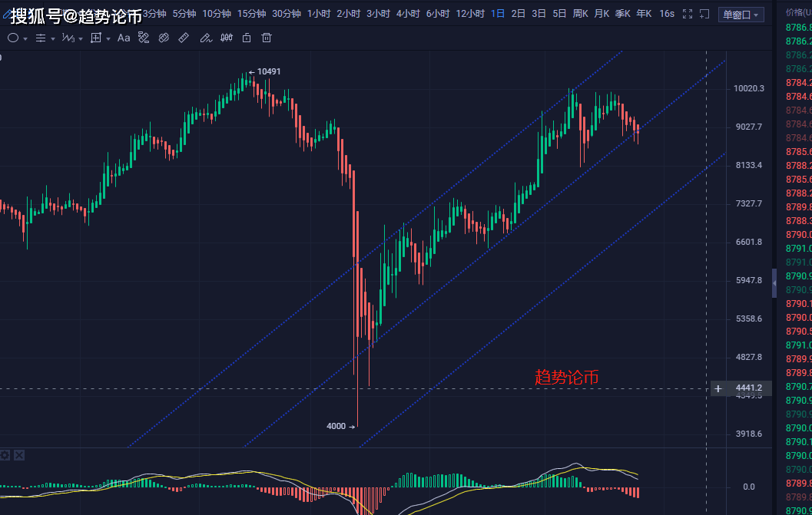The height and width of the screenshot is (515, 812).
Task: Switch chart to 5分钟 timeframe
Action: (184, 14)
